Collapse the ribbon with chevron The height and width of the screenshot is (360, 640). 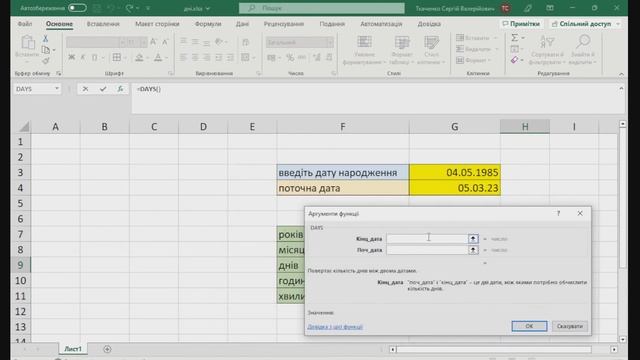[621, 74]
